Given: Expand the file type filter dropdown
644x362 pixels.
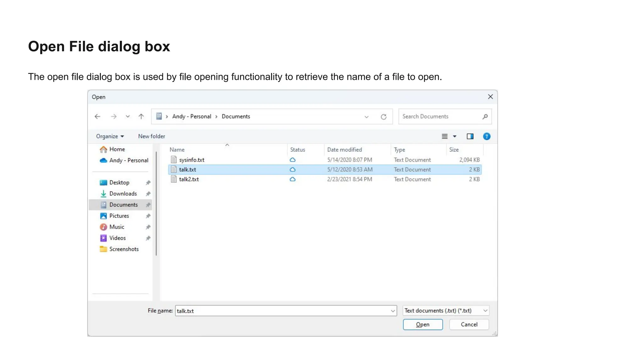Looking at the screenshot, I should (485, 311).
